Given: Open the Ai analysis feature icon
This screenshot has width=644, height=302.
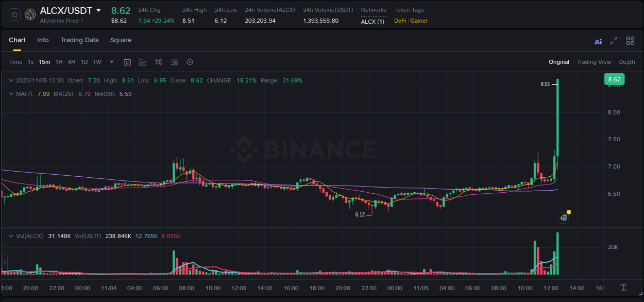Looking at the screenshot, I should 598,40.
